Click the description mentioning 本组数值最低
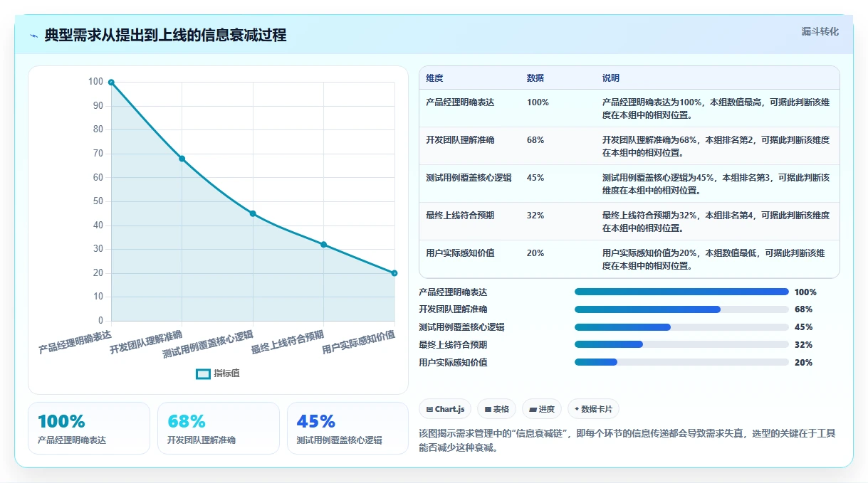868x483 pixels. 713,260
